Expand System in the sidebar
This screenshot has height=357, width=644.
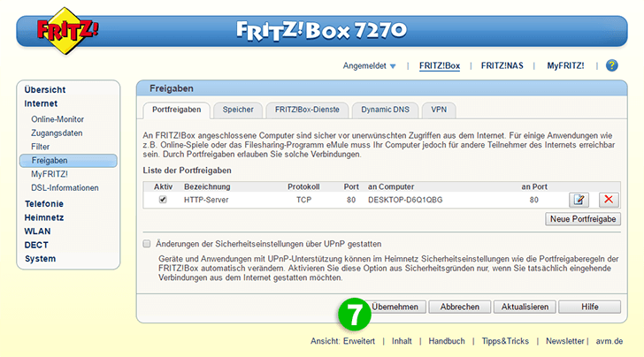click(x=40, y=259)
